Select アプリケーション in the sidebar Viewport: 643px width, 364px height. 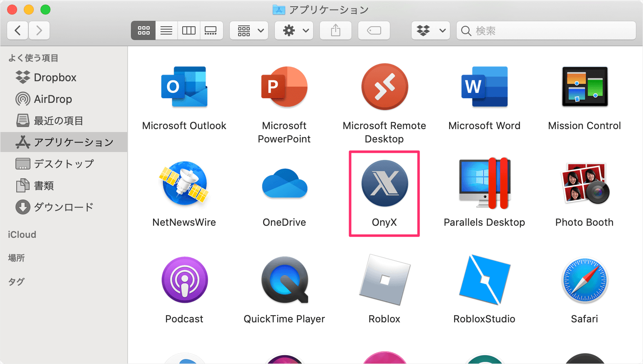(x=64, y=142)
